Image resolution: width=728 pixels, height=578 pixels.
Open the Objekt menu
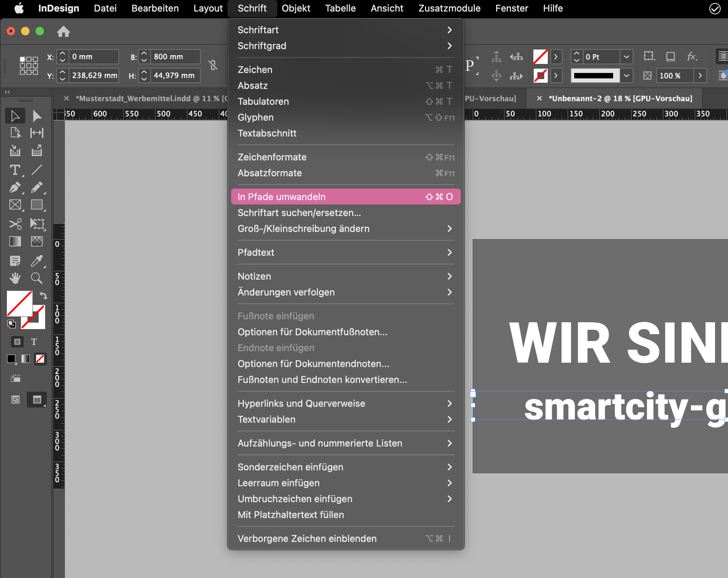[296, 8]
